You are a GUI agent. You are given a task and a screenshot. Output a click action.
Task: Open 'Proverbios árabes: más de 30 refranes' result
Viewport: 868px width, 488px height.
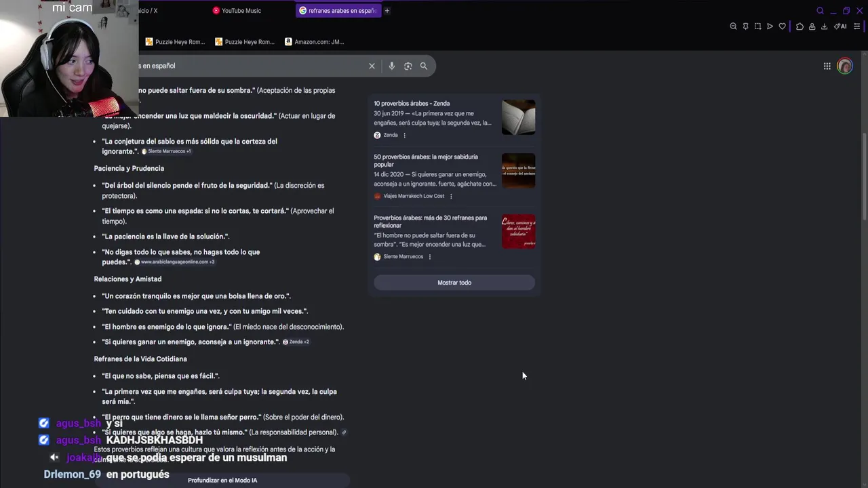click(430, 222)
